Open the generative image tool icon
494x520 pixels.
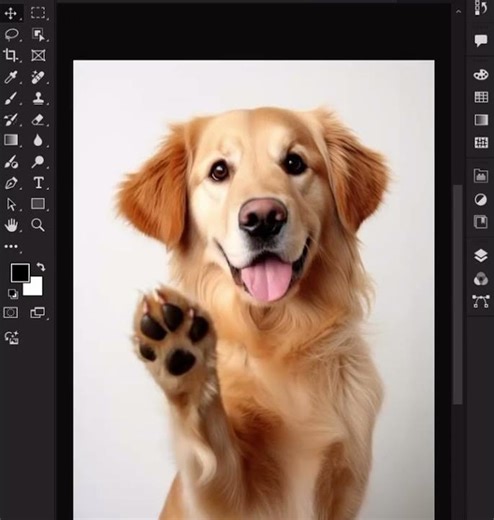(12, 338)
